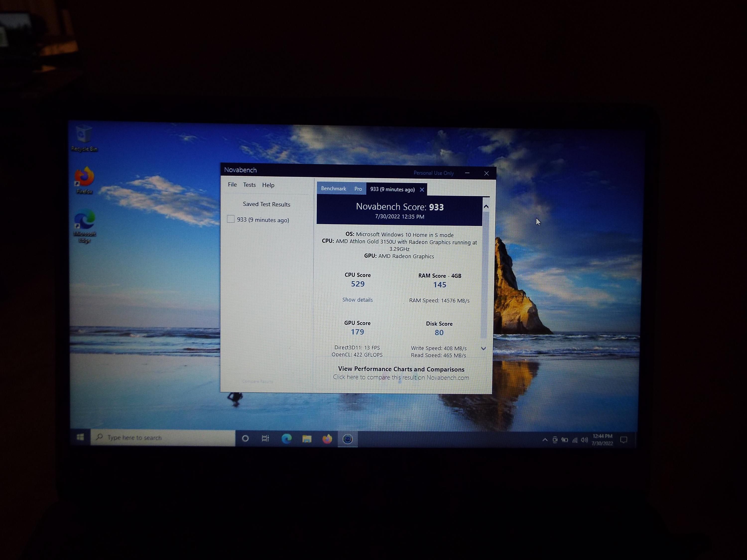Screen dimensions: 747x560
Task: Click the CPU Show details link
Action: point(357,300)
